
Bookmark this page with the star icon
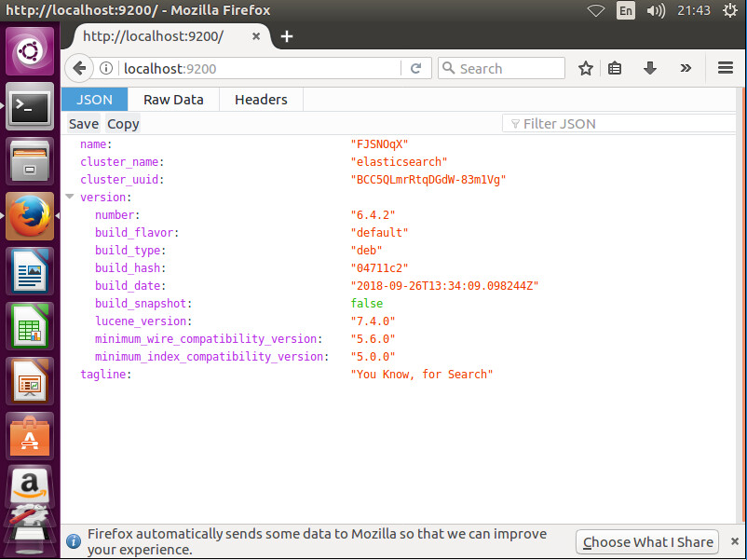(586, 69)
